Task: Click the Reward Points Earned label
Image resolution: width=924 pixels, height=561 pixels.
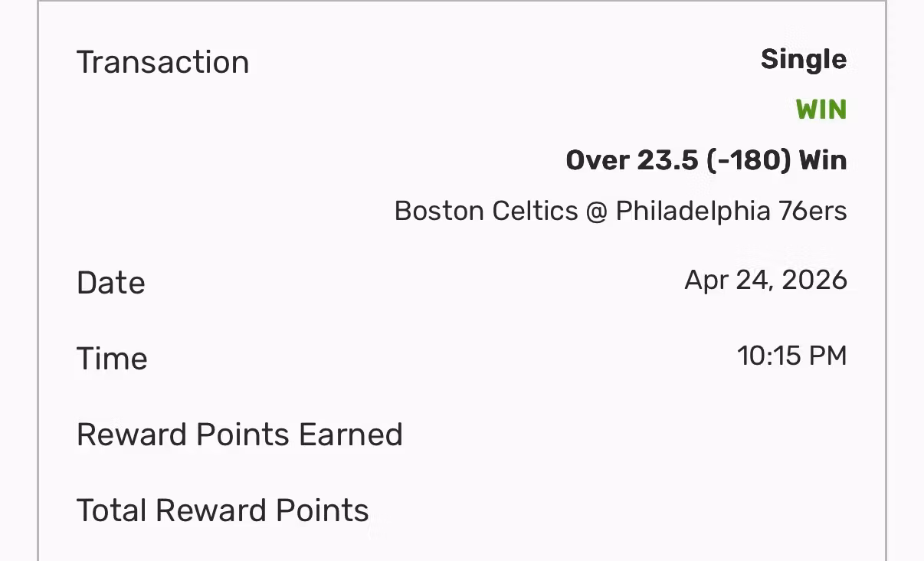Action: point(239,435)
